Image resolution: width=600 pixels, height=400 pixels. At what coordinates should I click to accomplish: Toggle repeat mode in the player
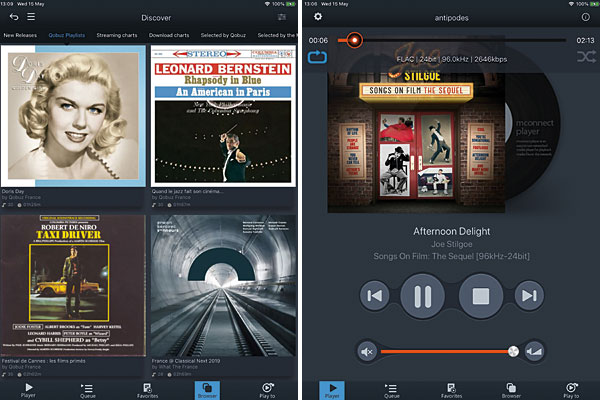click(317, 57)
